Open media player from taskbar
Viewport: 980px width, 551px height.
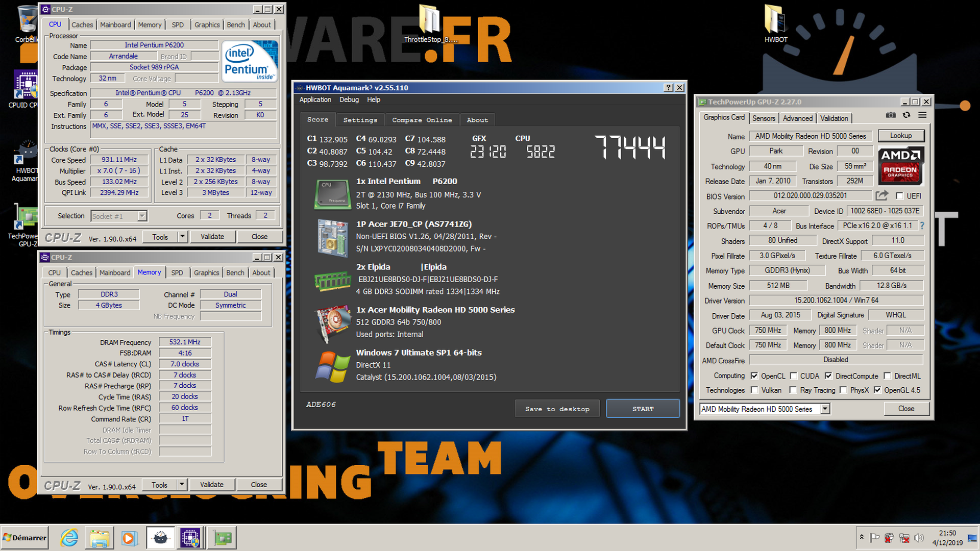(129, 538)
